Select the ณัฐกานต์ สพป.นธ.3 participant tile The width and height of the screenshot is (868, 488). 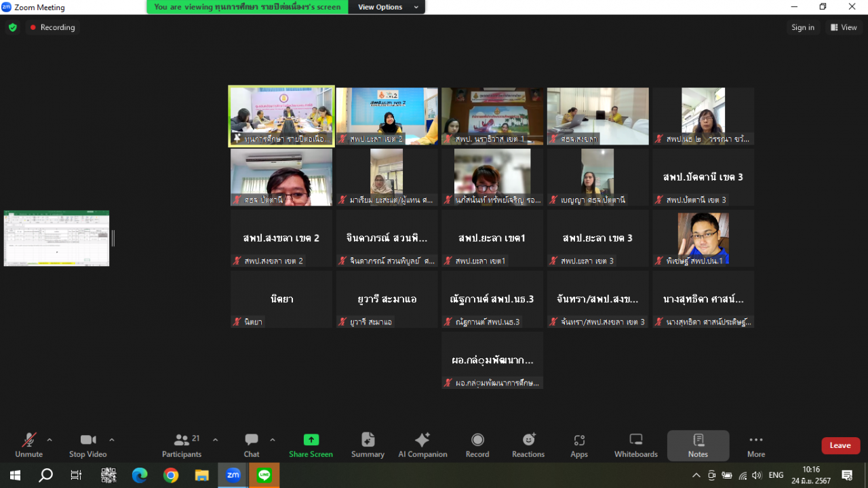coord(492,299)
